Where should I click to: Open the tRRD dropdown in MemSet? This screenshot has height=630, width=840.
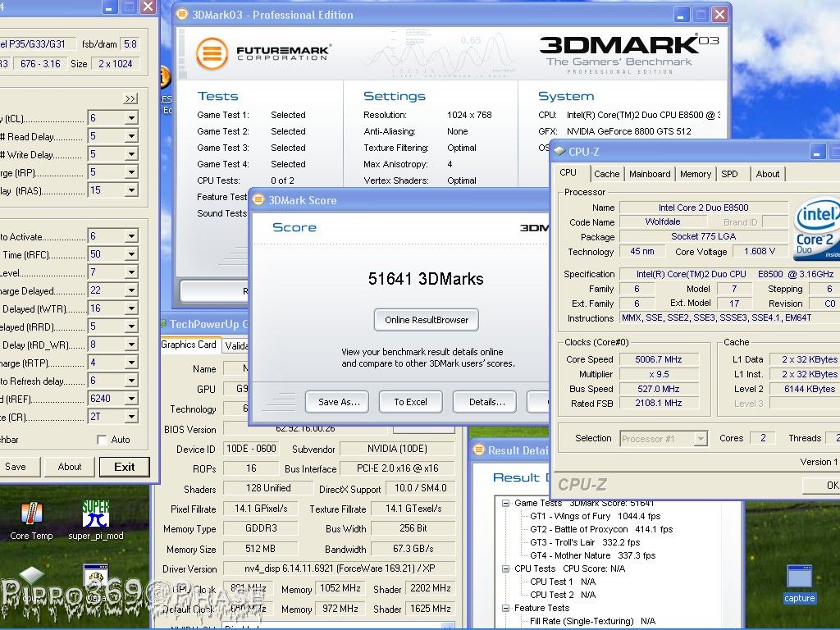(131, 326)
